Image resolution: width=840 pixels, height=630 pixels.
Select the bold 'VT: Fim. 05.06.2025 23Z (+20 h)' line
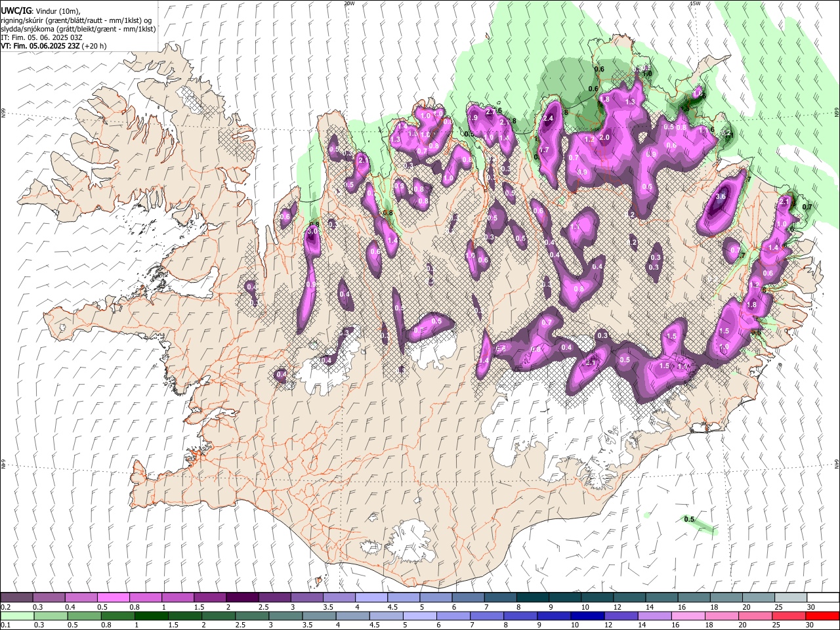54,46
